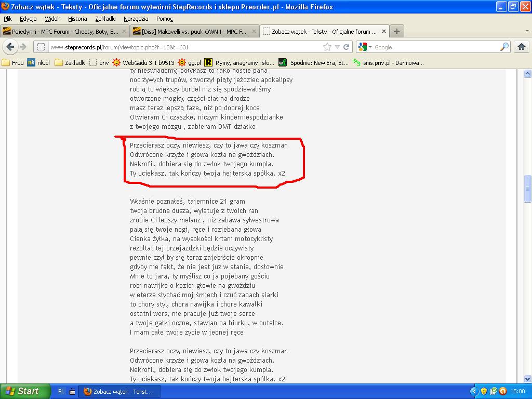Close the [Diss] Makavelli vs. puuk.OWN tab
The height and width of the screenshot is (399, 532).
coord(254,31)
